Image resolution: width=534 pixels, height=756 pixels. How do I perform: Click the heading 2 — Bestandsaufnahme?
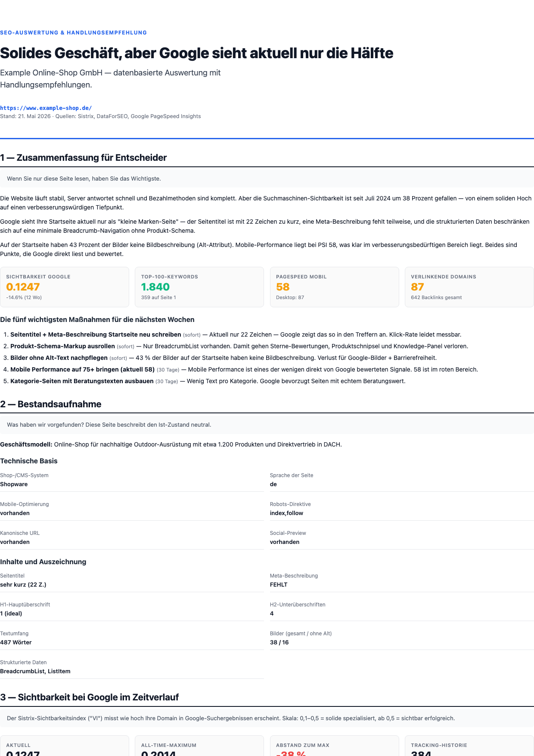click(51, 404)
